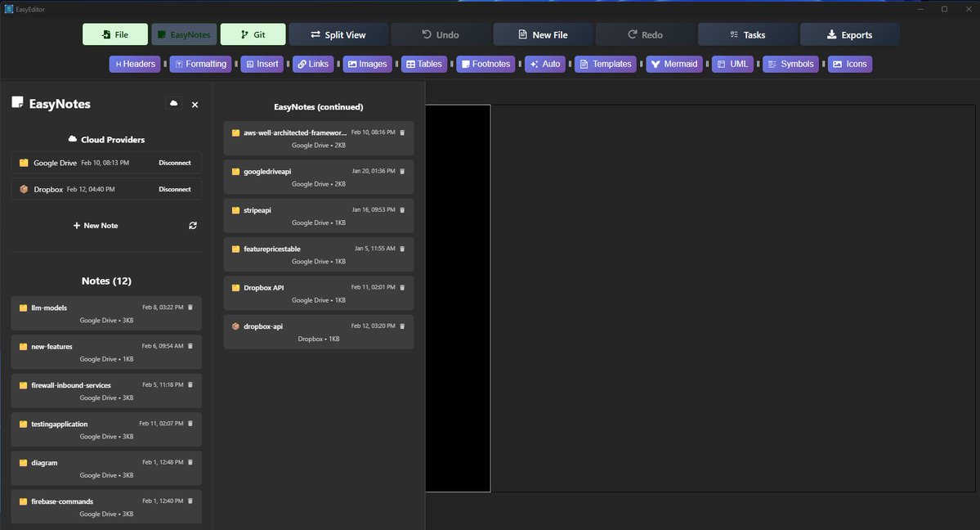The height and width of the screenshot is (530, 980).
Task: Open the Tables dropdown
Action: [x=424, y=64]
